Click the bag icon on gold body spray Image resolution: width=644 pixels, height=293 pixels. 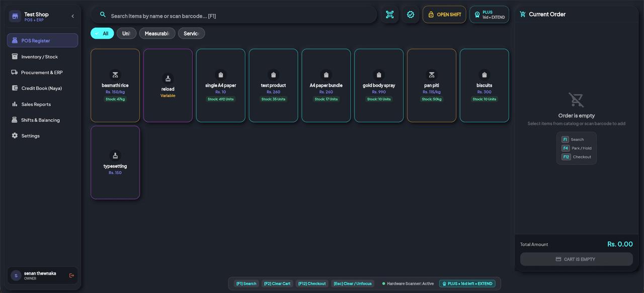[x=379, y=75]
